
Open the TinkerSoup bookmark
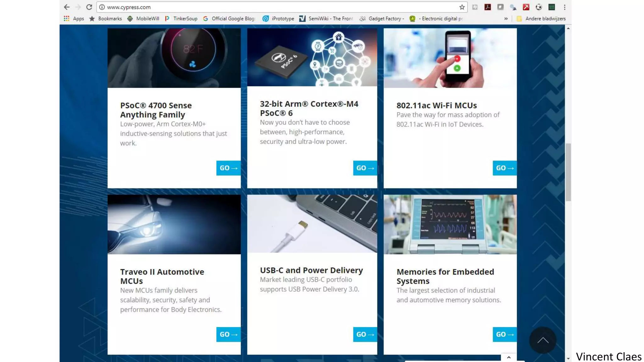(181, 19)
